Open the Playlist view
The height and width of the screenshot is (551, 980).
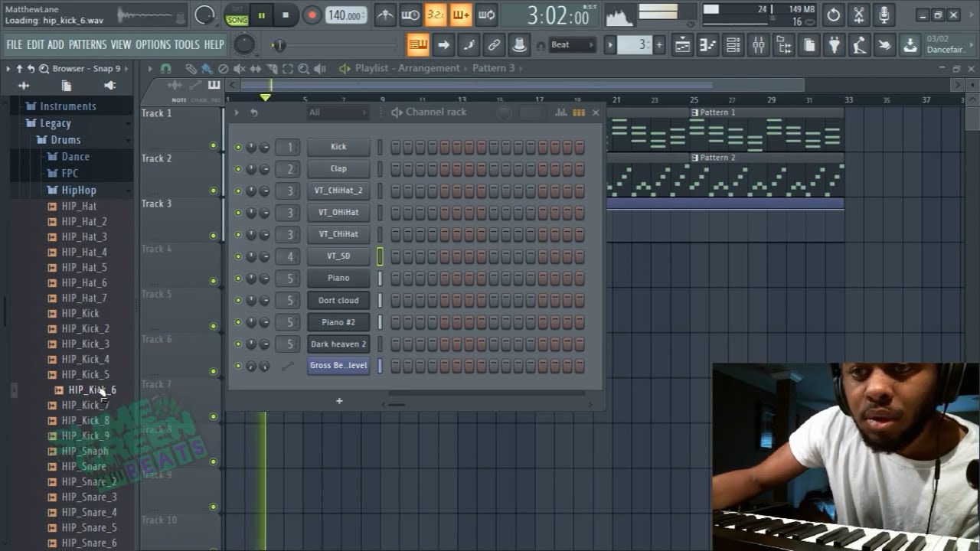(x=682, y=45)
